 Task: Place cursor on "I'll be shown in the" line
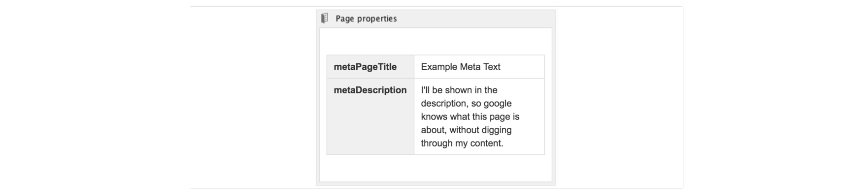tap(459, 90)
